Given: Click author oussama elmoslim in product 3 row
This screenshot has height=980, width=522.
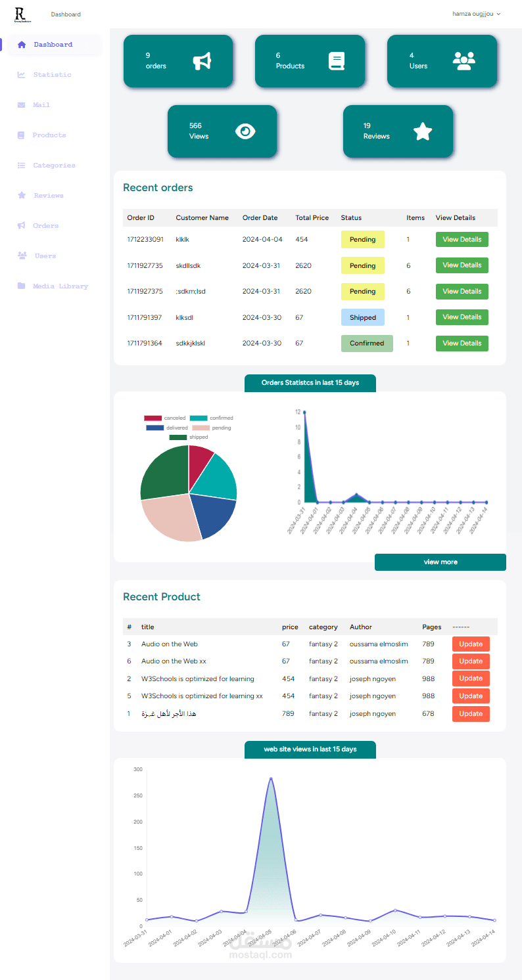Looking at the screenshot, I should coord(379,644).
